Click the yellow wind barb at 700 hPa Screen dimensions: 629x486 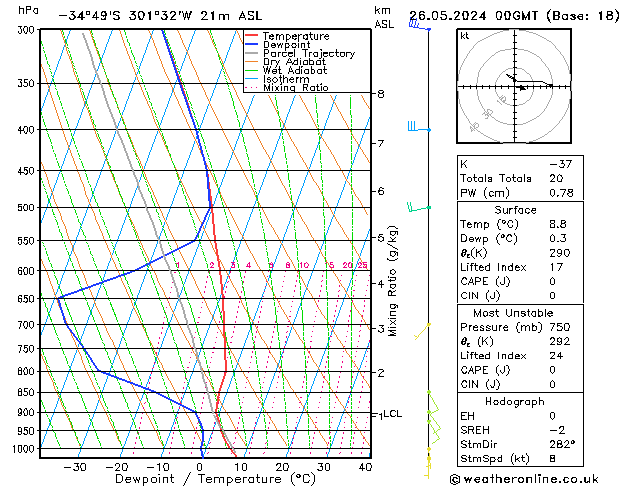tap(422, 331)
